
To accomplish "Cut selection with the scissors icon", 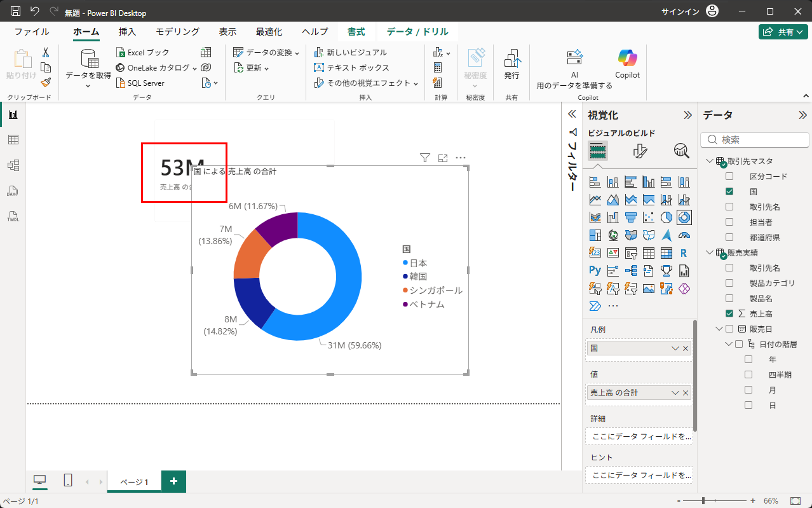I will click(46, 53).
